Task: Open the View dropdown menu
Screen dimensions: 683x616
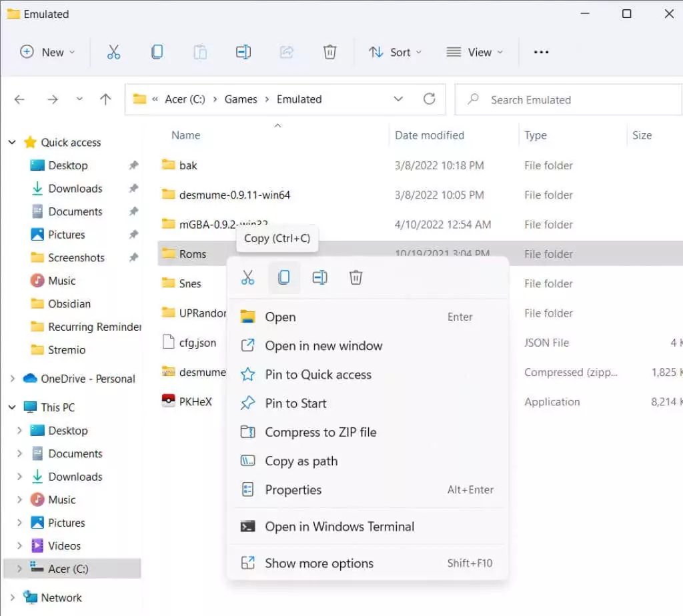Action: pyautogui.click(x=474, y=52)
